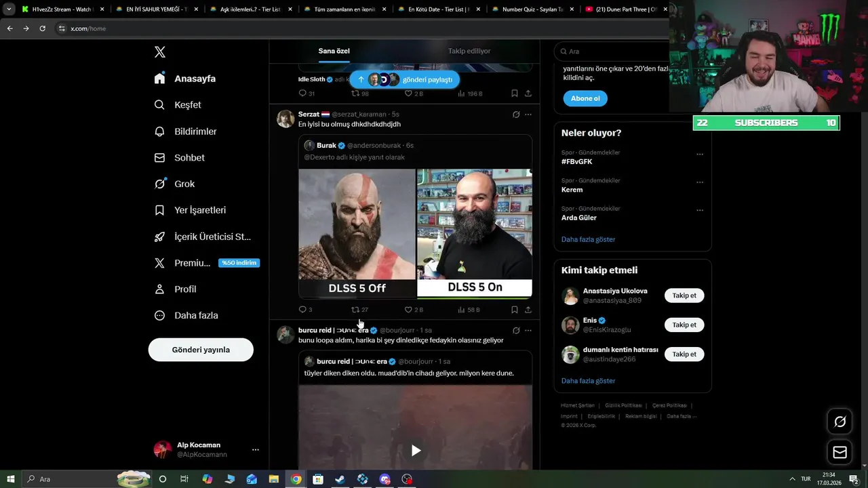Viewport: 868px width, 488px height.
Task: Open İçerik Üreticisi Stüdyosu
Action: coord(203,237)
